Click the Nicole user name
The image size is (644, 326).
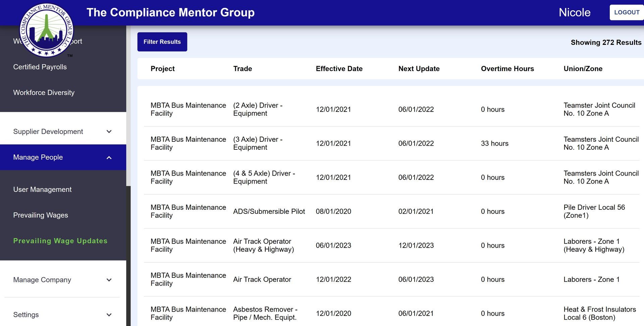click(x=574, y=12)
